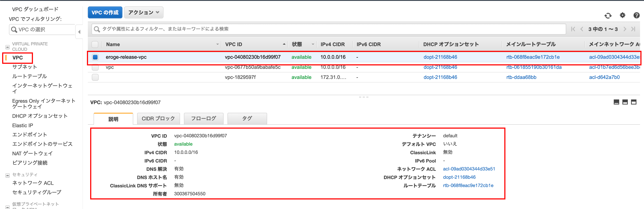
Task: Collapse the left sidebar arrow
Action: pos(79,32)
